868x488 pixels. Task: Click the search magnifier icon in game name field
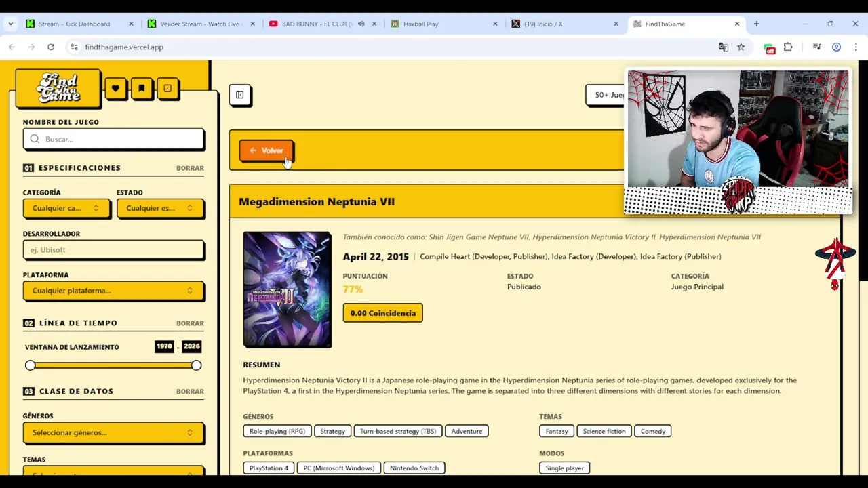click(35, 139)
